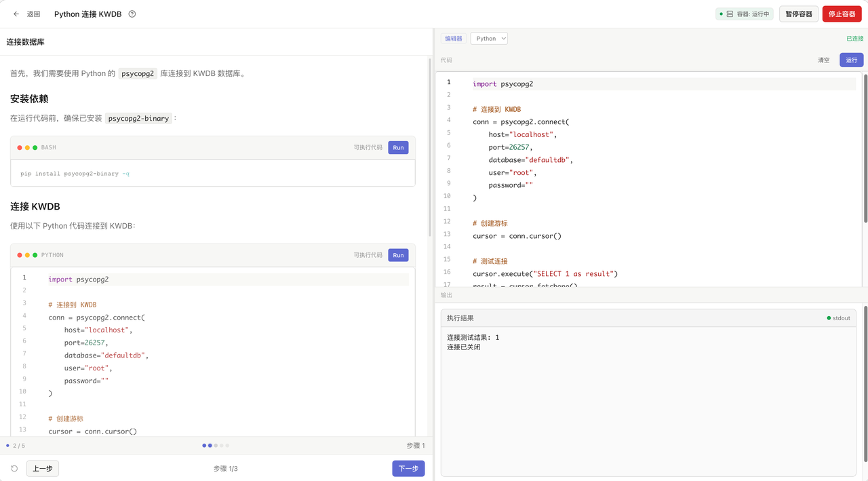Click the yellow dot in BASH block header
Image resolution: width=868 pixels, height=481 pixels.
(28, 148)
